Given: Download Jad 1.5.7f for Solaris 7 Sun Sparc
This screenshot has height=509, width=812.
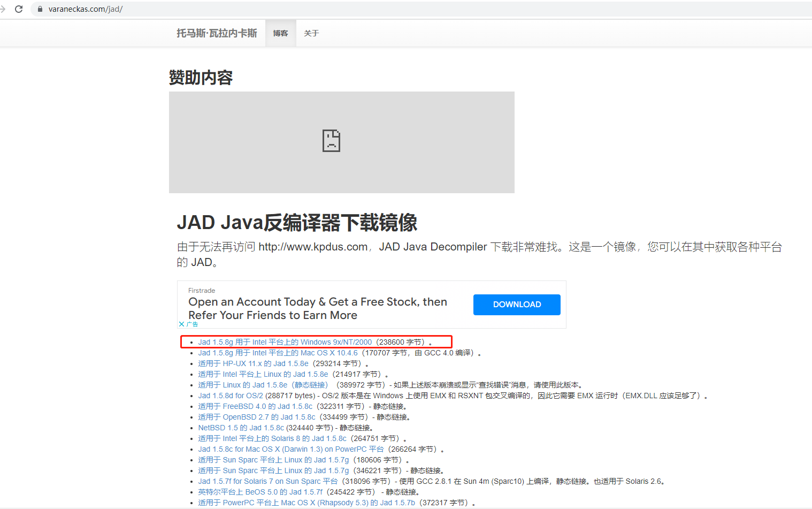Looking at the screenshot, I should [x=268, y=481].
